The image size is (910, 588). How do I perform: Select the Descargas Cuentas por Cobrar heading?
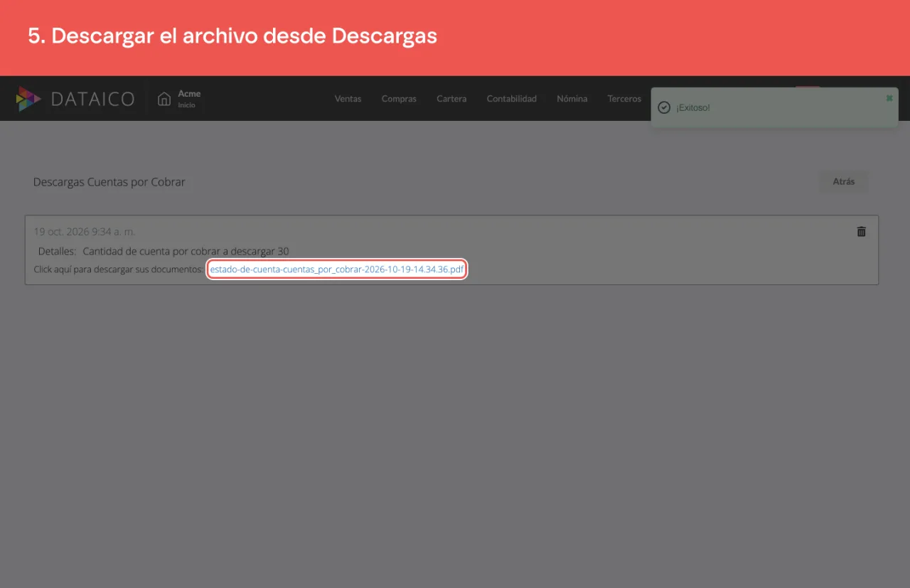coord(109,182)
